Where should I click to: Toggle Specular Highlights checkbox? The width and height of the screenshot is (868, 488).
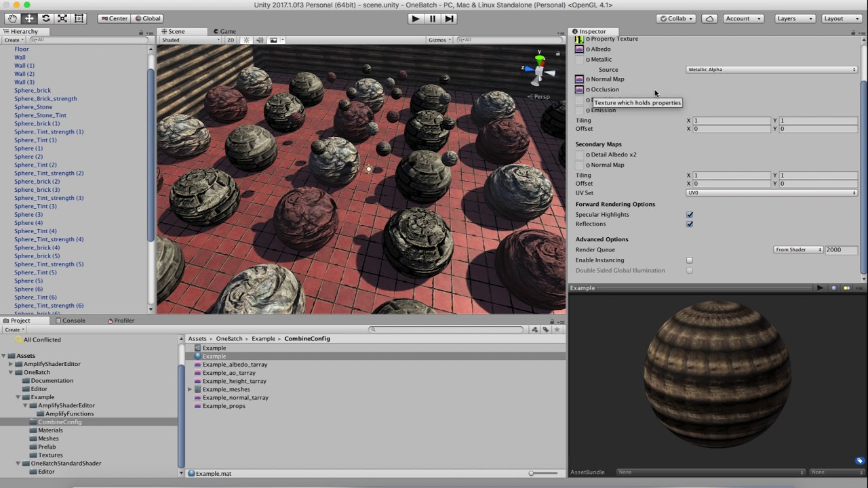point(690,215)
